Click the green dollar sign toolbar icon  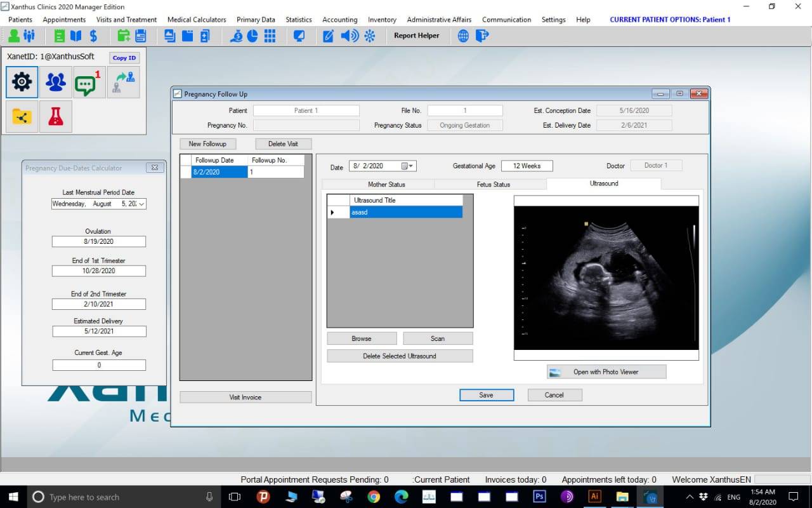pyautogui.click(x=93, y=36)
